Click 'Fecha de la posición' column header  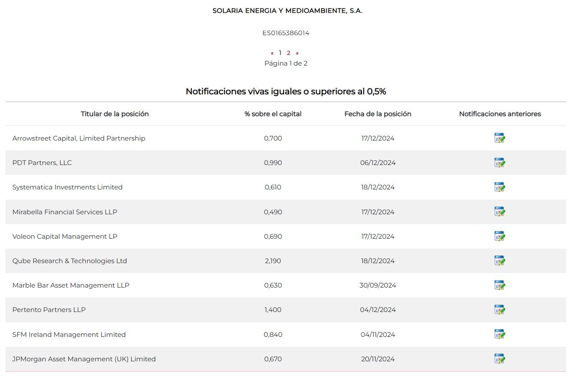point(377,114)
